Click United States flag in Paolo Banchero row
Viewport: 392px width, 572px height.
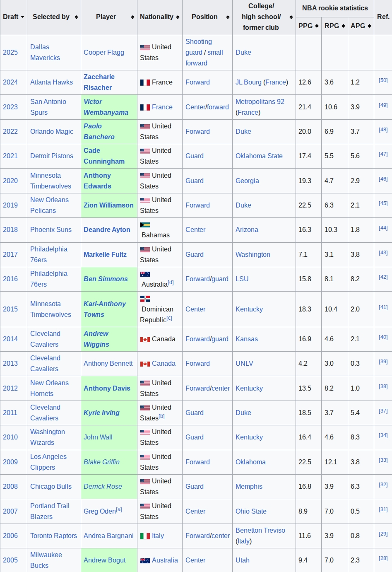point(145,126)
